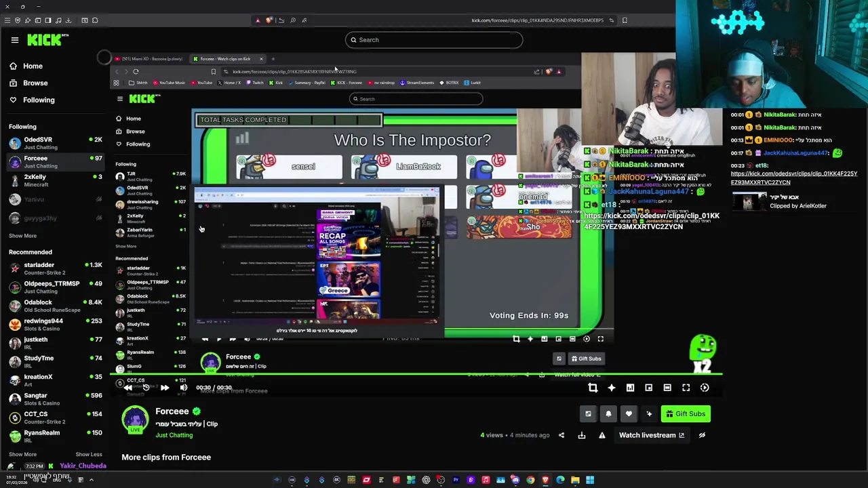This screenshot has width=868, height=488.
Task: Toggle theater mode in the player
Action: (667, 388)
